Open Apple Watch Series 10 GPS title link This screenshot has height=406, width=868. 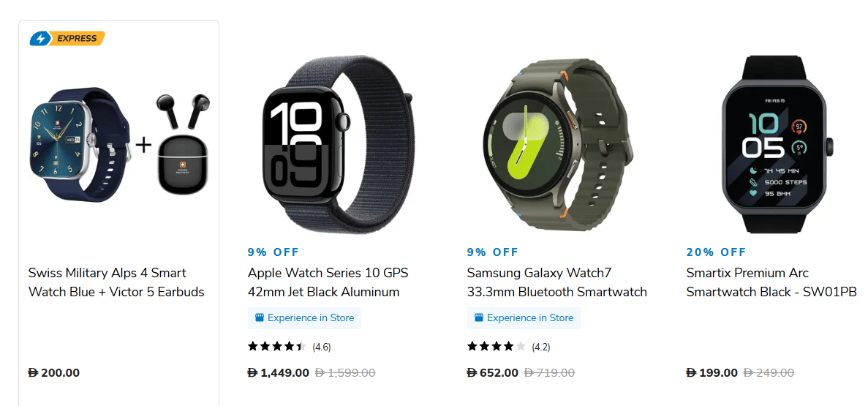[x=328, y=282]
